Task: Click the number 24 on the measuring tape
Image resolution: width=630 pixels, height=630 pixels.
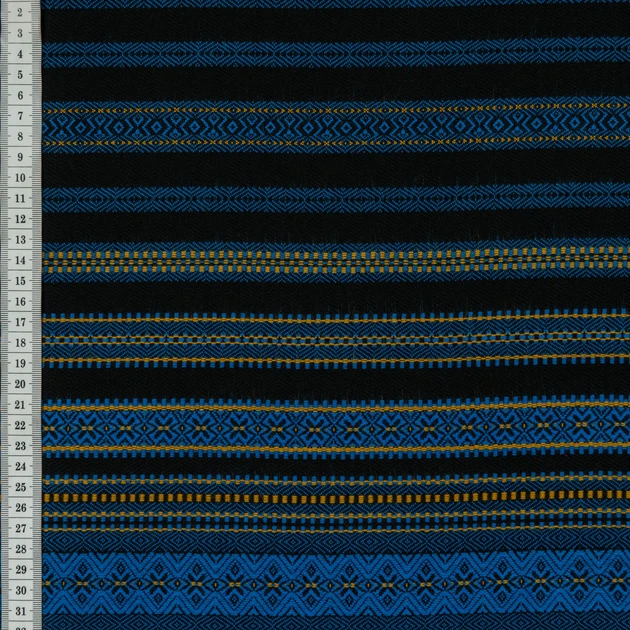Action: pos(20,466)
